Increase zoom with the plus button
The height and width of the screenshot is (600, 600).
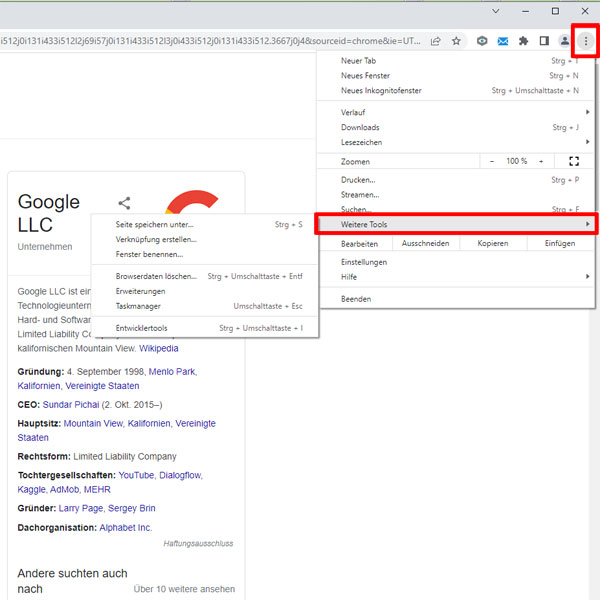coord(541,161)
